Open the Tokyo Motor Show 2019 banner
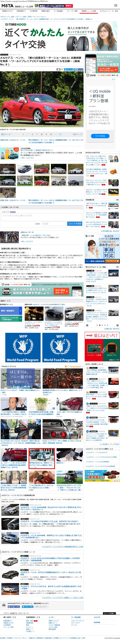This screenshot has height=644, width=120. coord(54,6)
